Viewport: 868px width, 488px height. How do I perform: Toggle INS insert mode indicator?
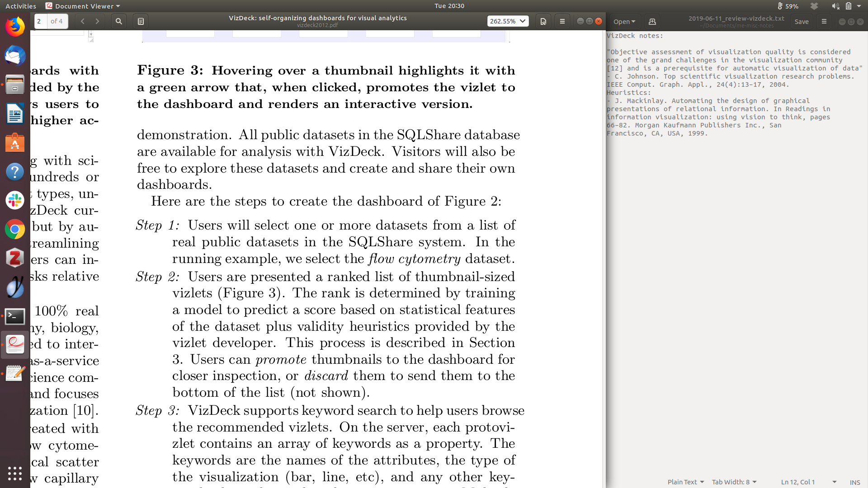pyautogui.click(x=854, y=482)
